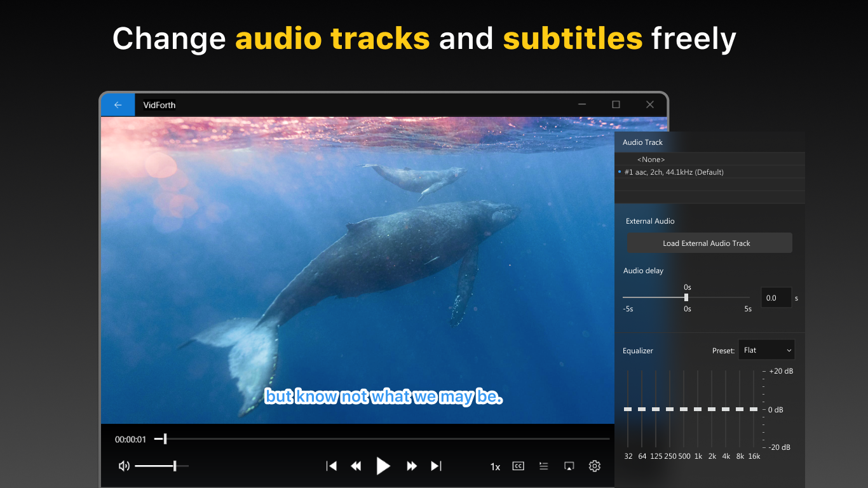Open the Equalizer Preset dropdown

(766, 349)
